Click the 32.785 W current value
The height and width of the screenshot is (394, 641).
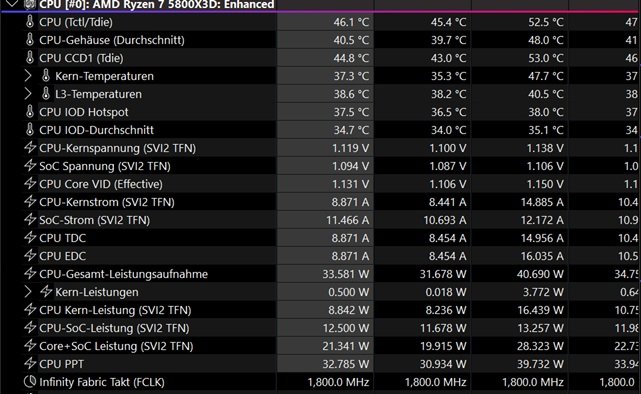pyautogui.click(x=346, y=364)
